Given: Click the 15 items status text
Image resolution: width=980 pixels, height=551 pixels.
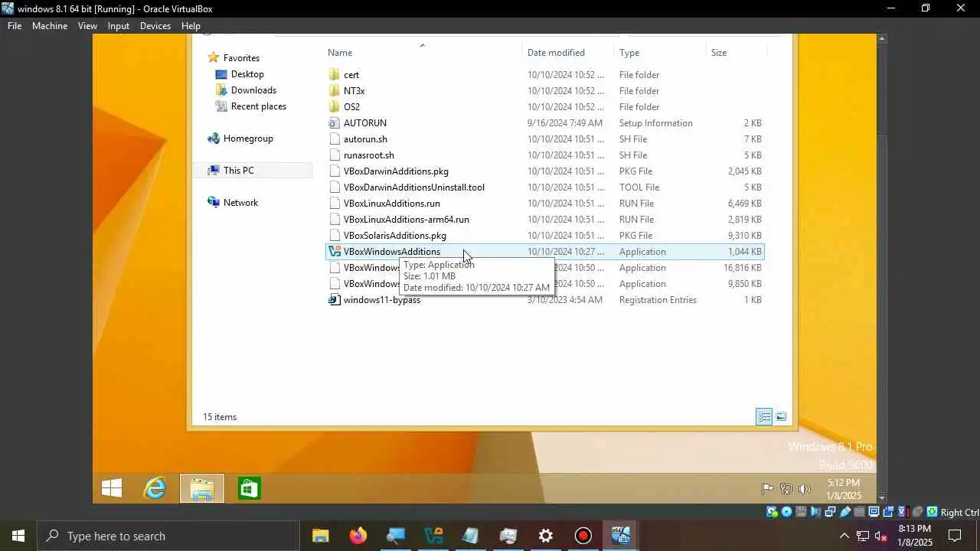Looking at the screenshot, I should click(219, 417).
